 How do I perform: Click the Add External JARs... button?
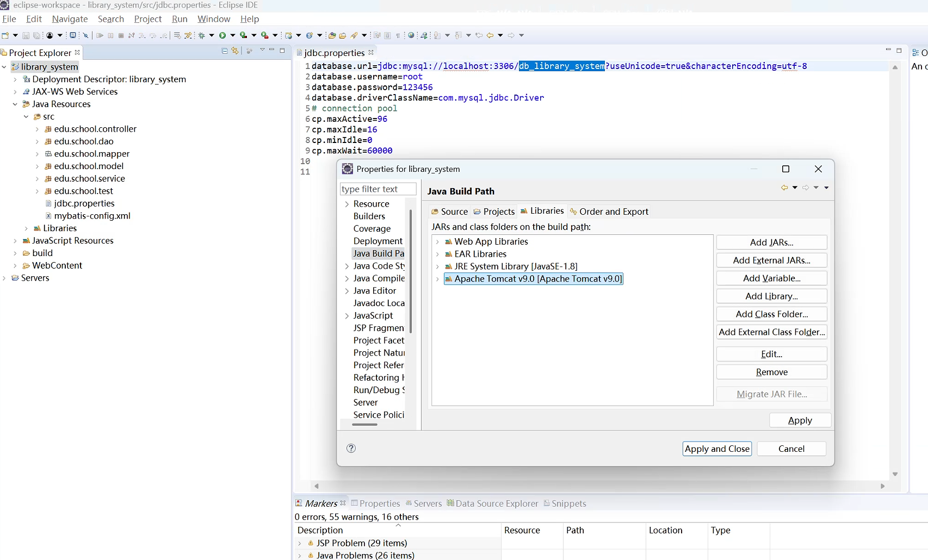[771, 260]
